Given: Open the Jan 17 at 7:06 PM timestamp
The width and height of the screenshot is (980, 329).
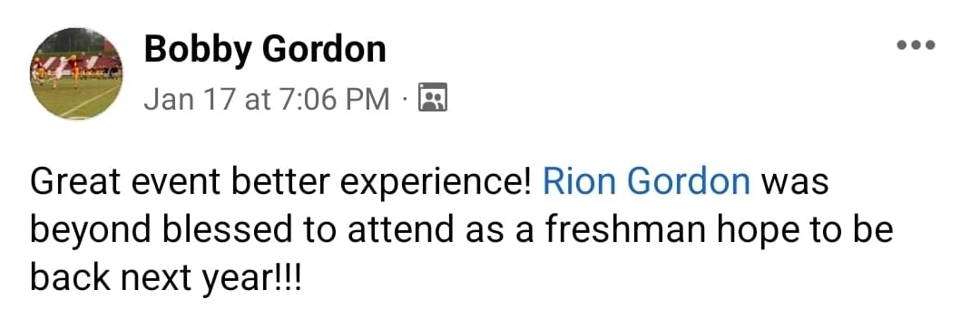Looking at the screenshot, I should pyautogui.click(x=267, y=99).
